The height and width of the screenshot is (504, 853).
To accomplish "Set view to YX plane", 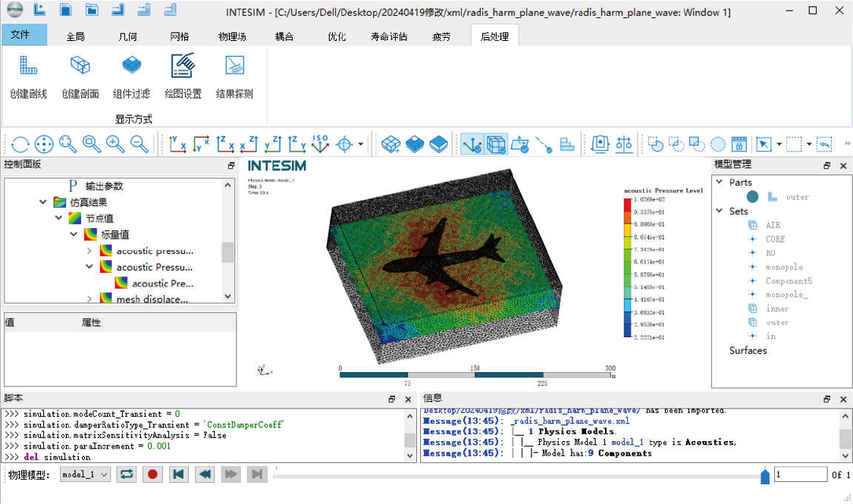I will (x=177, y=144).
